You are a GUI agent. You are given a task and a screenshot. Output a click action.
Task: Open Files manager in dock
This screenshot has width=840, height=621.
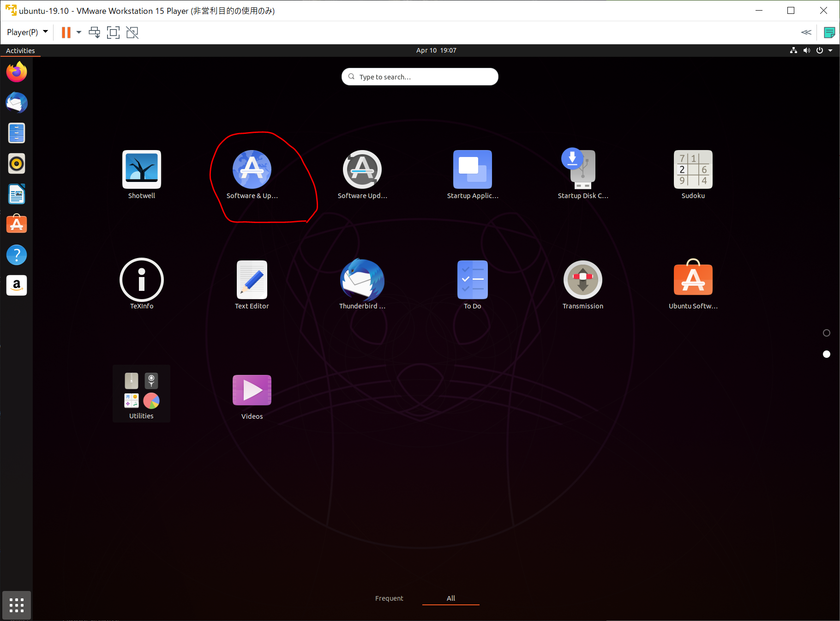[x=17, y=133]
